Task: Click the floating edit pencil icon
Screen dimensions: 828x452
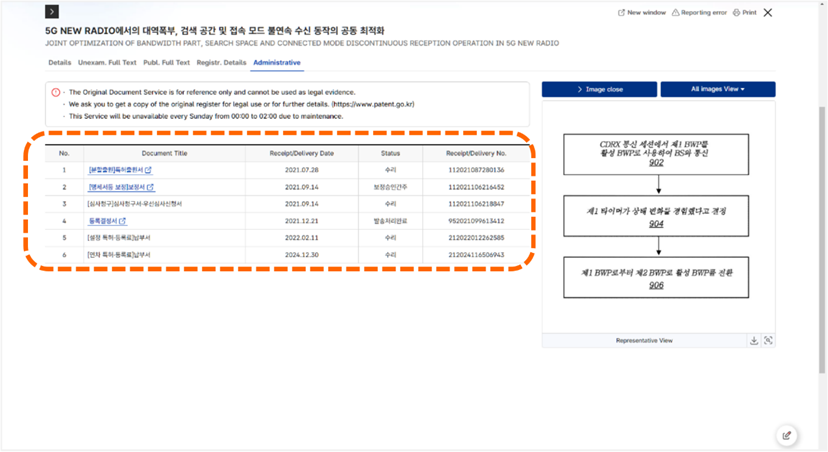Action: pyautogui.click(x=787, y=435)
